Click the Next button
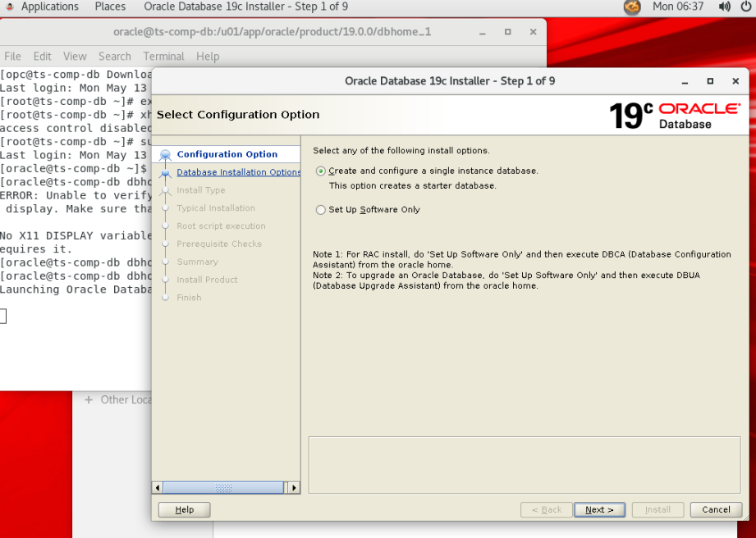 click(599, 509)
